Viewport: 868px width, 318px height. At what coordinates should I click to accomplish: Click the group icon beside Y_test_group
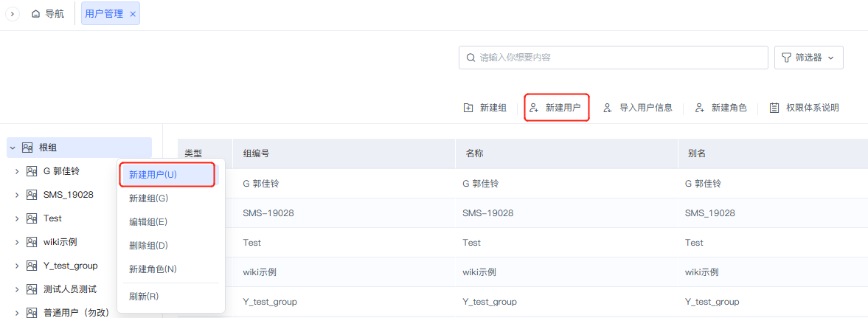pos(32,266)
